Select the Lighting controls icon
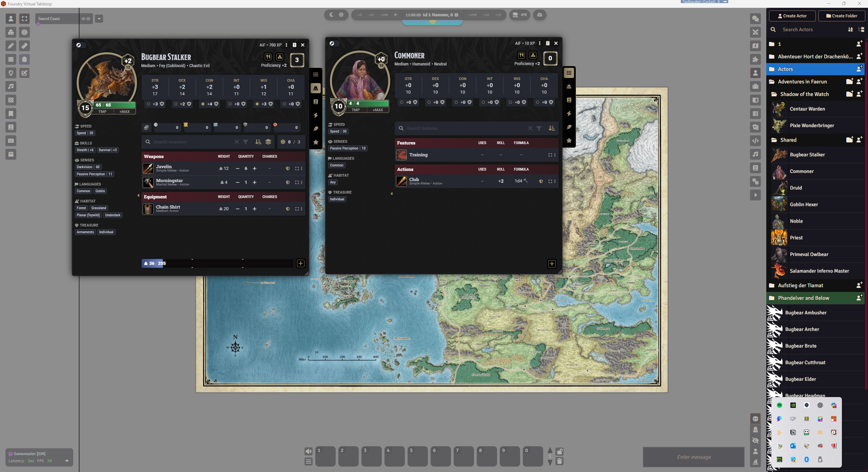 tap(11, 73)
